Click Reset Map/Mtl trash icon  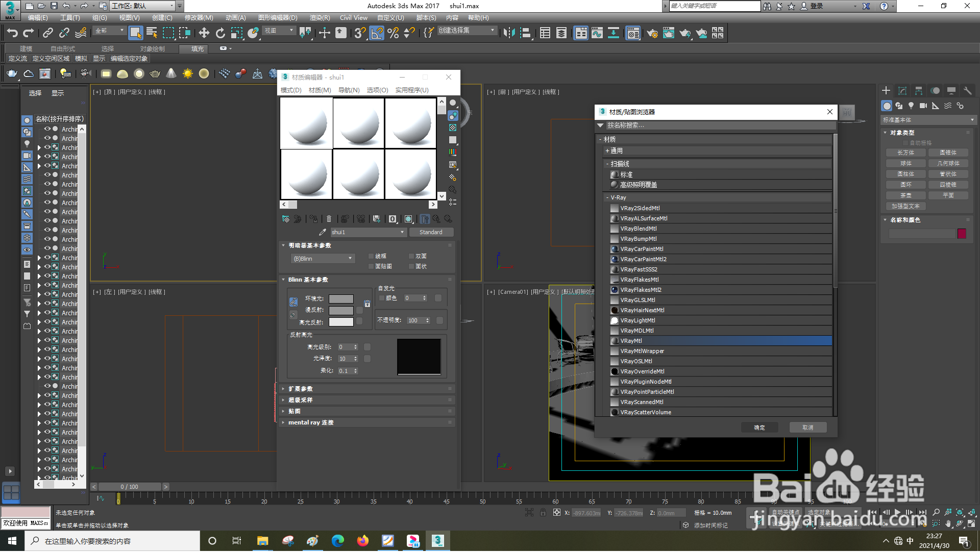329,219
